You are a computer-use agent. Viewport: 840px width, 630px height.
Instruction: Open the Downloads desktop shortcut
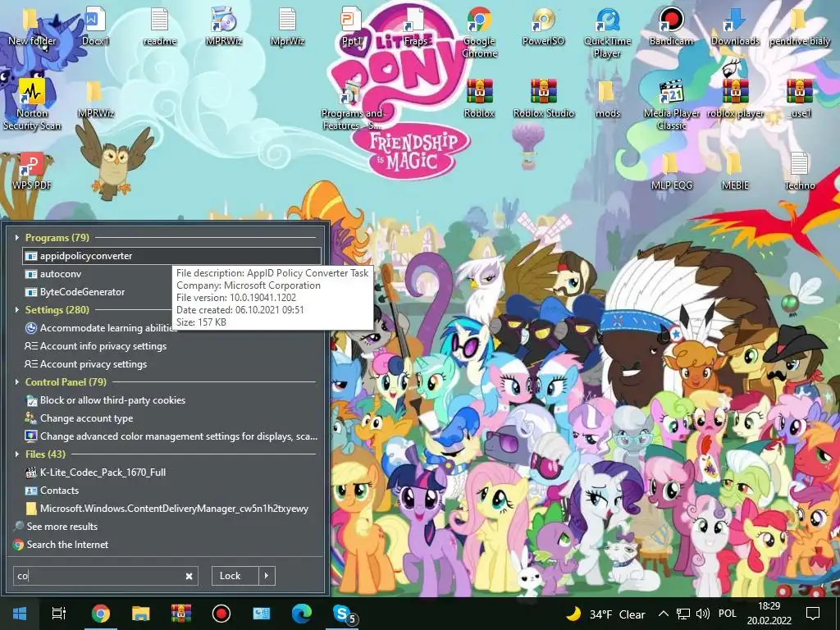coord(735,27)
